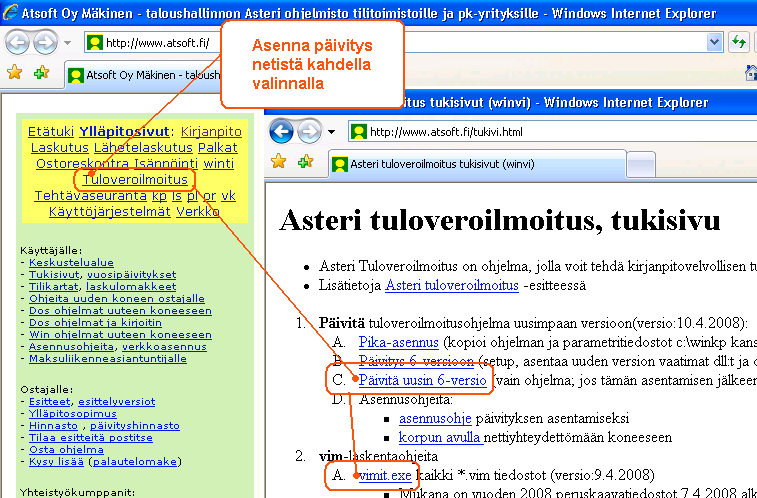Open recent pages arrow in main window
Viewport: 757px width, 498px height.
point(68,43)
